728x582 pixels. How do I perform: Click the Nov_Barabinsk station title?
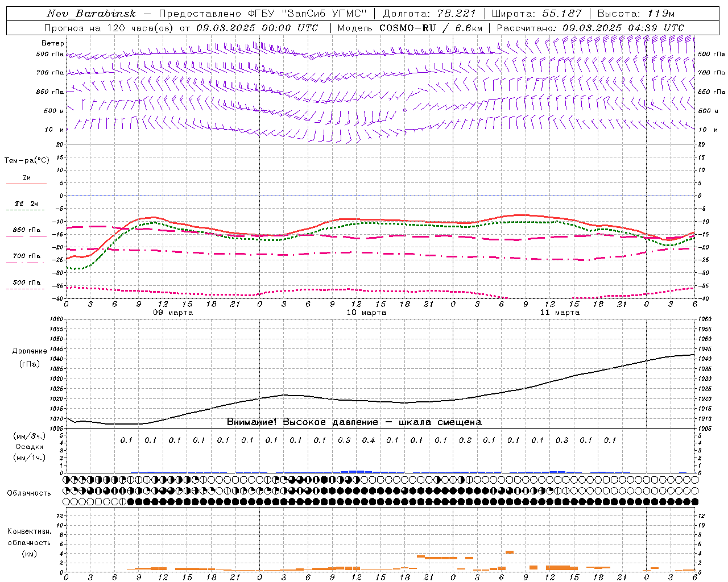coord(91,14)
